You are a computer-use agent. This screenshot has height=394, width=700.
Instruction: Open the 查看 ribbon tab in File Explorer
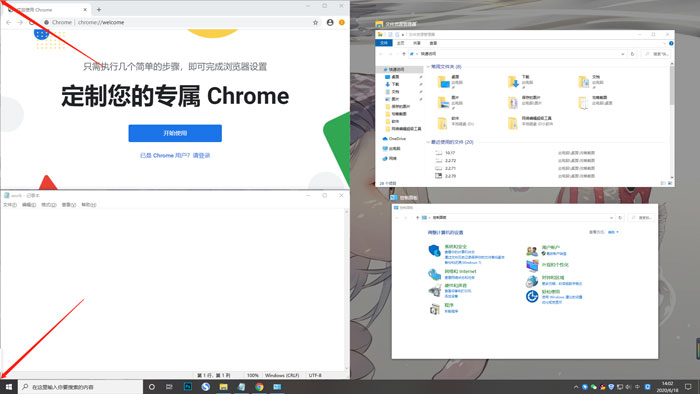point(433,43)
